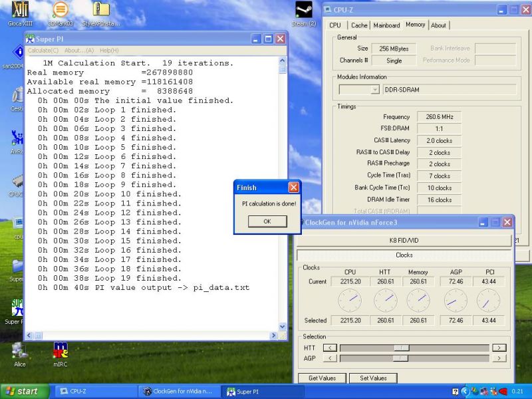Expand the K8 FID/VID section

point(404,241)
